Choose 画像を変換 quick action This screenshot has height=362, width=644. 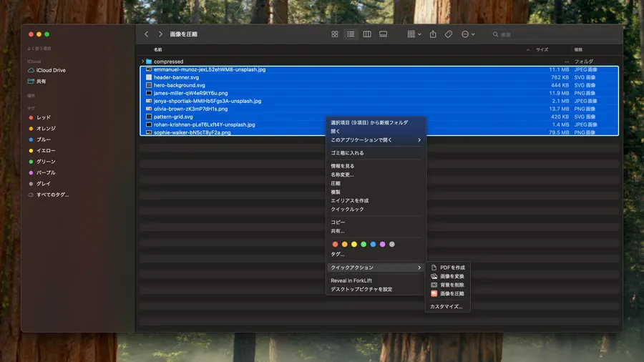(x=448, y=276)
